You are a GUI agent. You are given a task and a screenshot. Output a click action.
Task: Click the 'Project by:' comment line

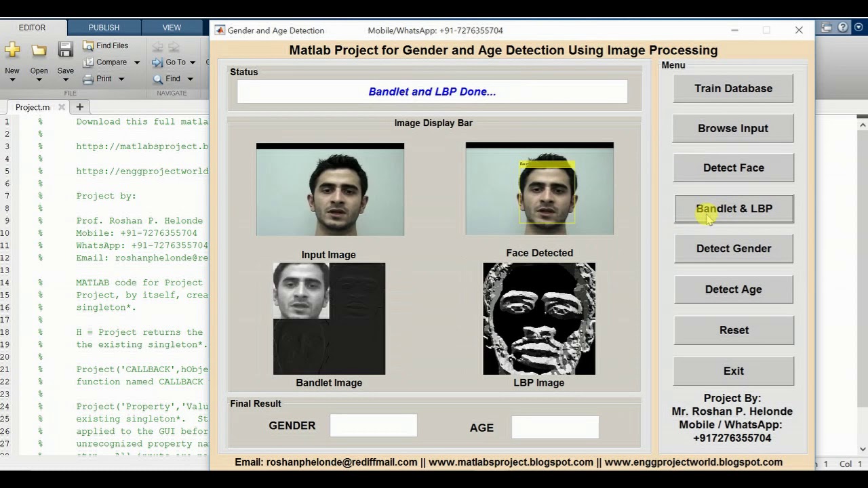tap(106, 196)
